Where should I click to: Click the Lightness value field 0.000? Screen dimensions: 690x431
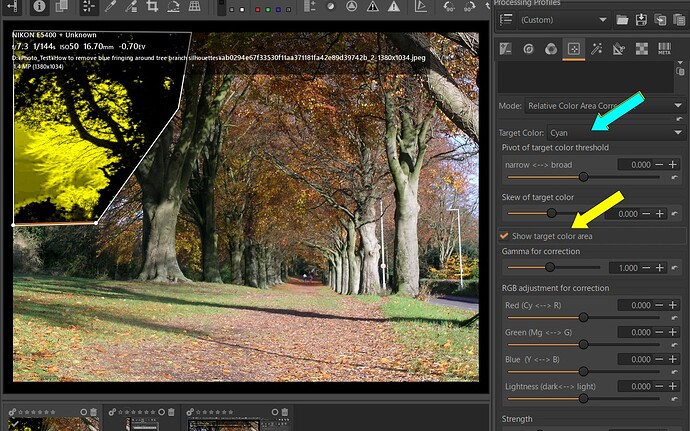coord(635,387)
